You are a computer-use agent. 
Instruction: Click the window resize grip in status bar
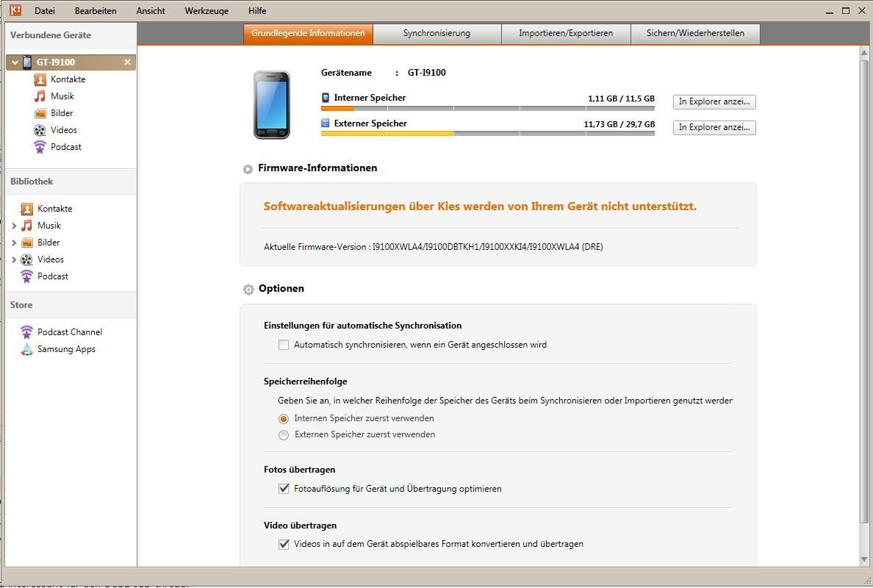[x=866, y=580]
